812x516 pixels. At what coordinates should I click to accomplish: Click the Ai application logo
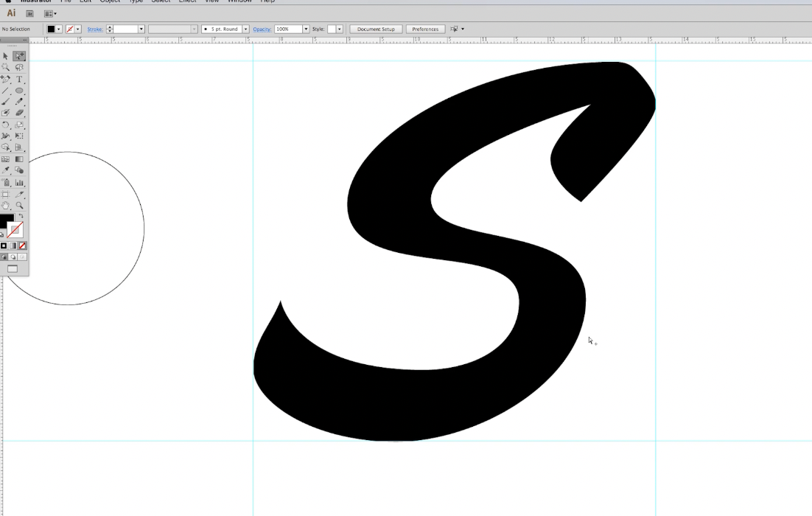click(11, 13)
